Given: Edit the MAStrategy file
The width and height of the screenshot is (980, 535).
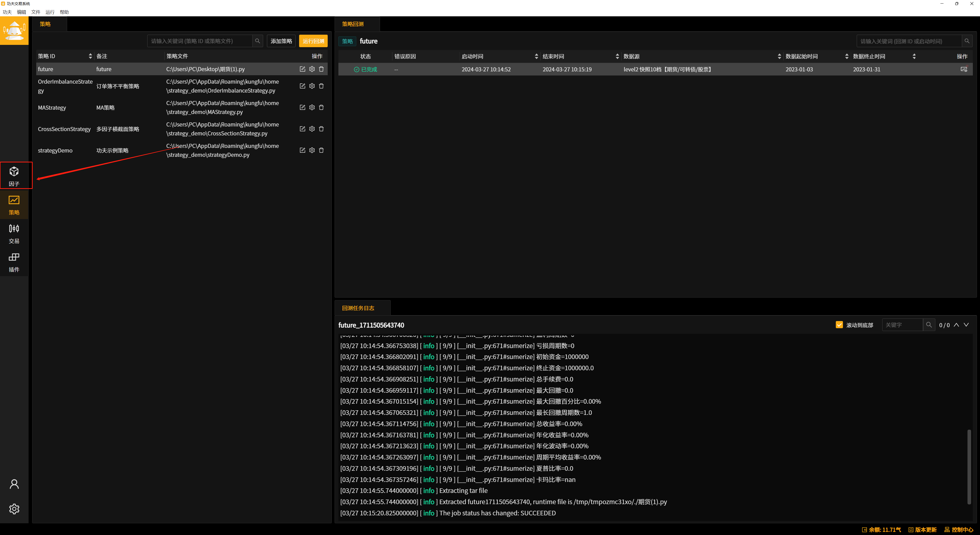Looking at the screenshot, I should pyautogui.click(x=302, y=107).
